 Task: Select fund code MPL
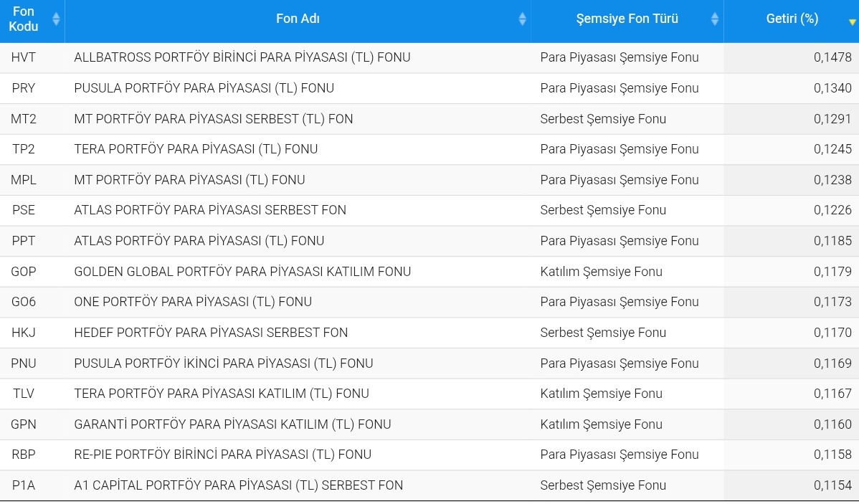(x=24, y=180)
